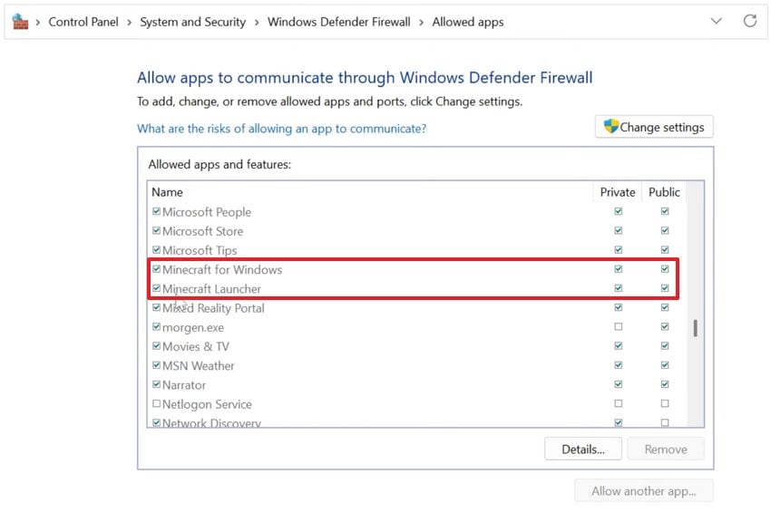Click the Allow another app button
Image resolution: width=771 pixels, height=532 pixels.
tap(643, 491)
